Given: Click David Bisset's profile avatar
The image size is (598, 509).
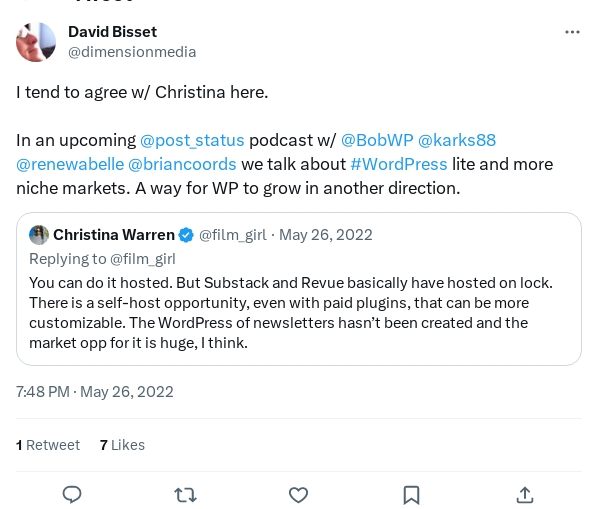Looking at the screenshot, I should pyautogui.click(x=36, y=42).
